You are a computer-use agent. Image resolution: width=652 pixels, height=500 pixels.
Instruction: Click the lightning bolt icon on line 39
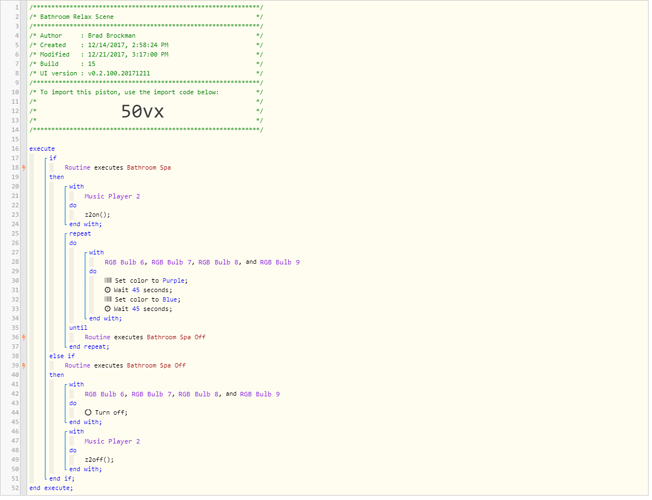tap(24, 366)
